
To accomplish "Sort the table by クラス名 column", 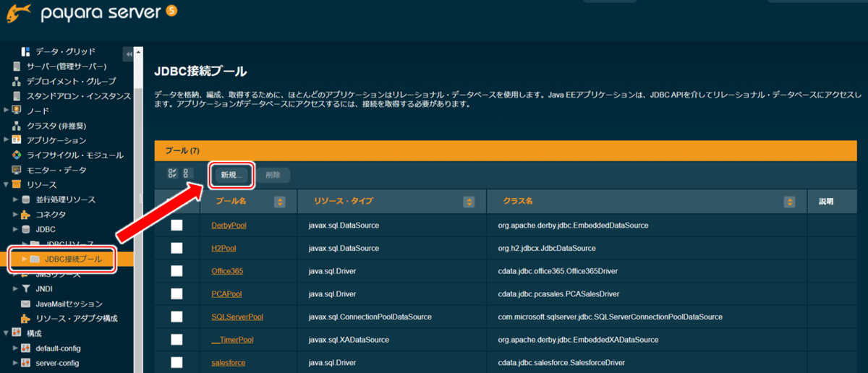I will 790,202.
